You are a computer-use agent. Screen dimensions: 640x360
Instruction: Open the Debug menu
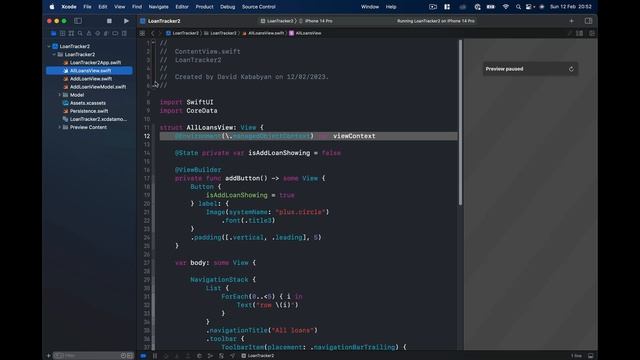tap(227, 7)
